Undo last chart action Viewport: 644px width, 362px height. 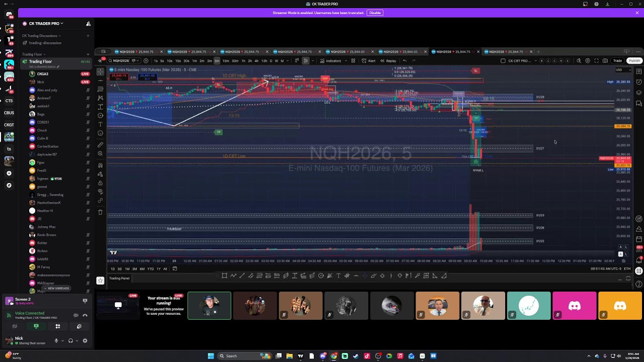click(x=405, y=61)
